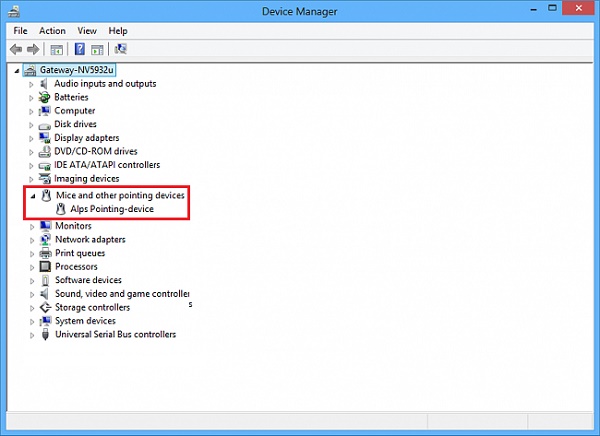Select the Processors category label
Screen dimensions: 600x436
click(x=76, y=267)
